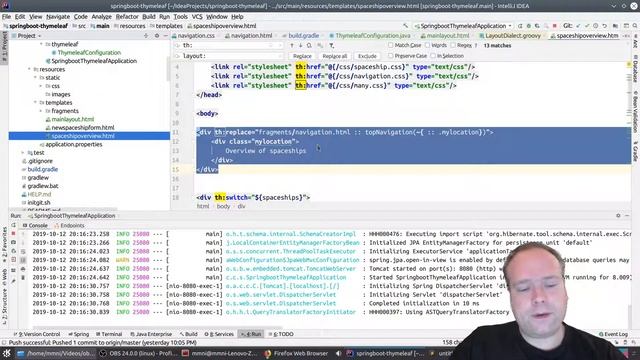Stop the running application in Run panel
Screen dimensions: 640x360
[13, 233]
